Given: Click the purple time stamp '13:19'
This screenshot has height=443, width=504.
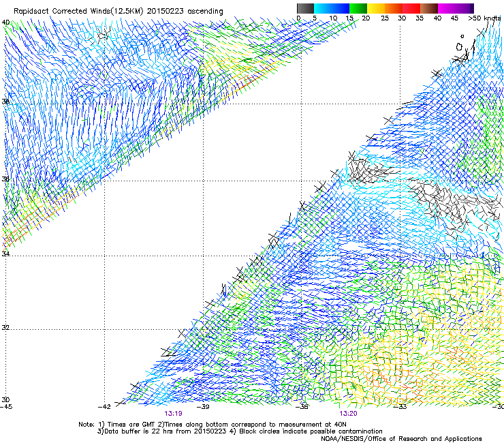Looking at the screenshot, I should click(173, 414).
